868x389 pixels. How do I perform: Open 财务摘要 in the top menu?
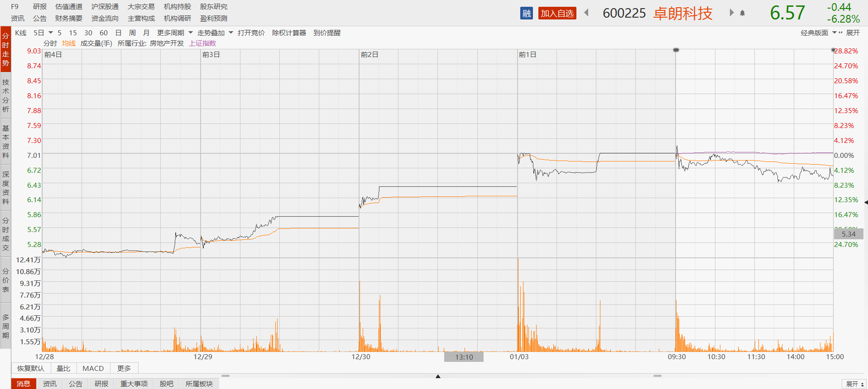pyautogui.click(x=69, y=19)
